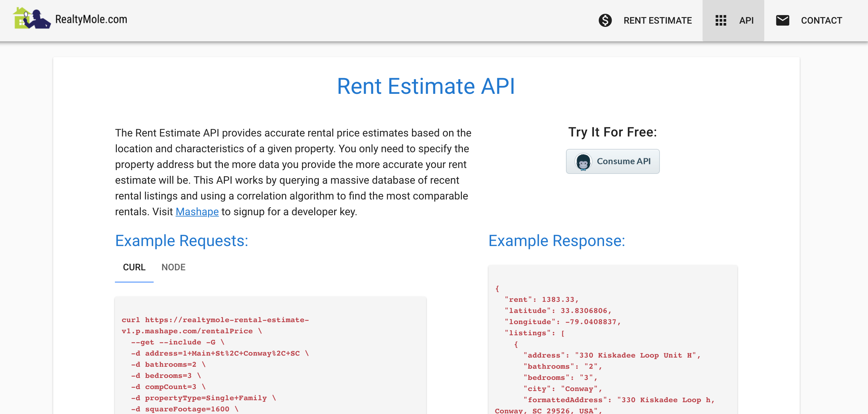Select the CURL tab
This screenshot has height=414, width=868.
134,267
